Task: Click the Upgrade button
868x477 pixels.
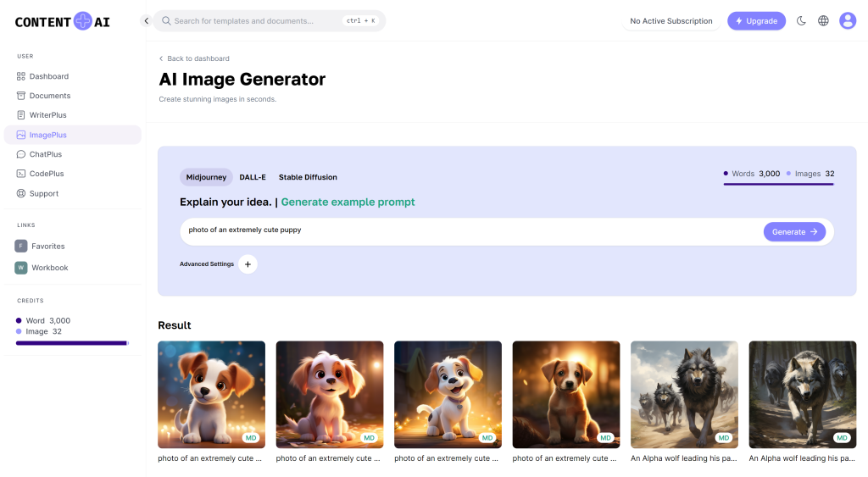Action: tap(756, 21)
